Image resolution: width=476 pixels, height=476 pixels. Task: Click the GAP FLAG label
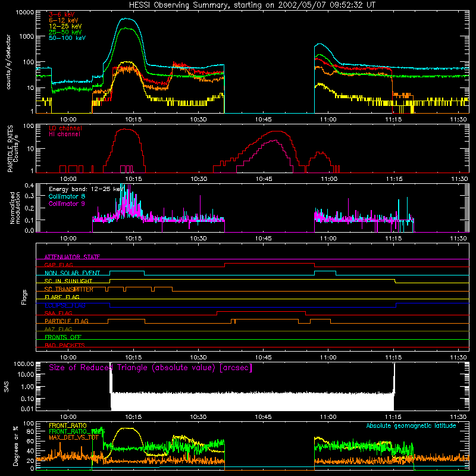tap(58, 265)
